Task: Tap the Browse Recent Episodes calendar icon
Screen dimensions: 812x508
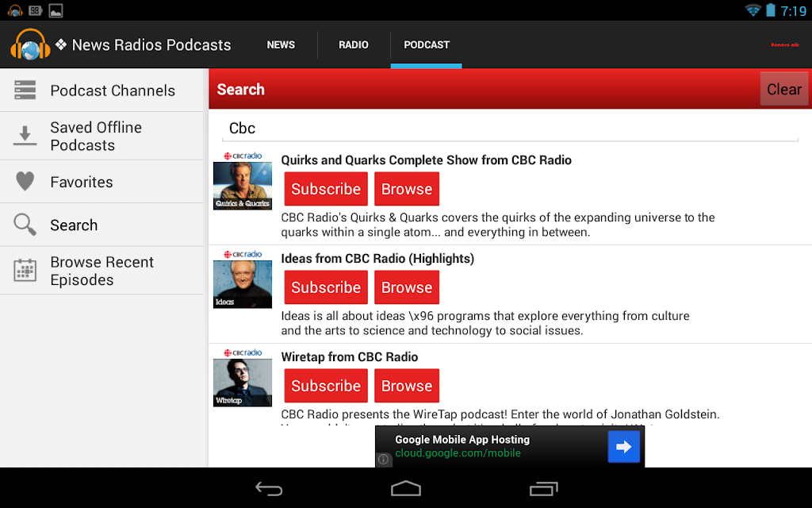Action: [x=25, y=271]
